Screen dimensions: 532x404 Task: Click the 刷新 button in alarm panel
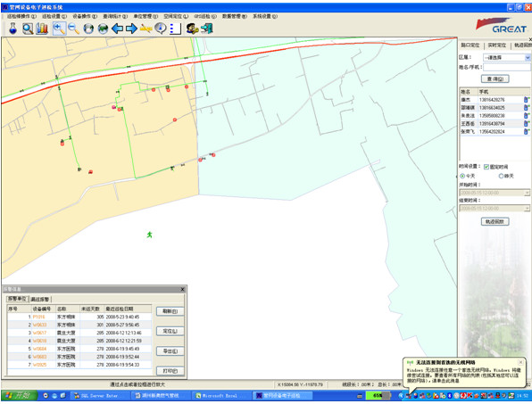click(x=170, y=311)
